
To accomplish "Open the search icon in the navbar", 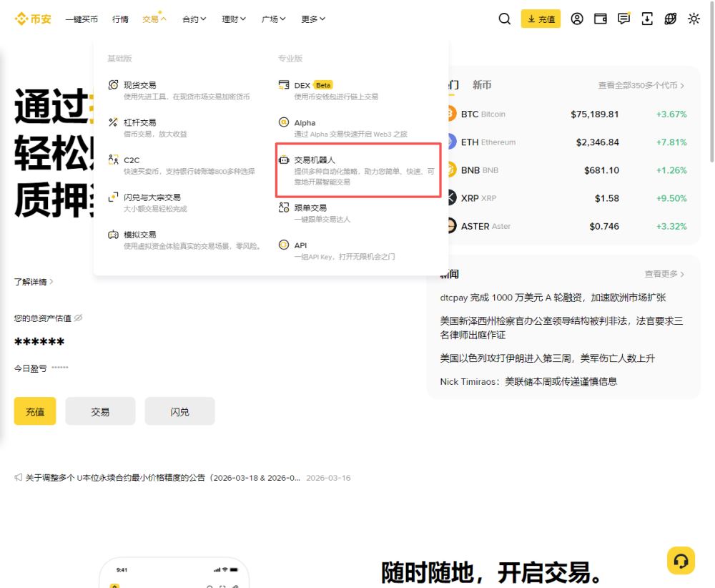I will (x=504, y=19).
